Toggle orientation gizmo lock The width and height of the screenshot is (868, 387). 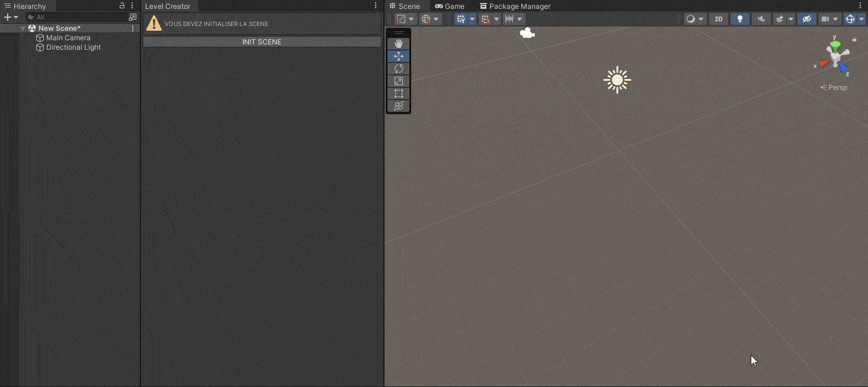pyautogui.click(x=854, y=40)
